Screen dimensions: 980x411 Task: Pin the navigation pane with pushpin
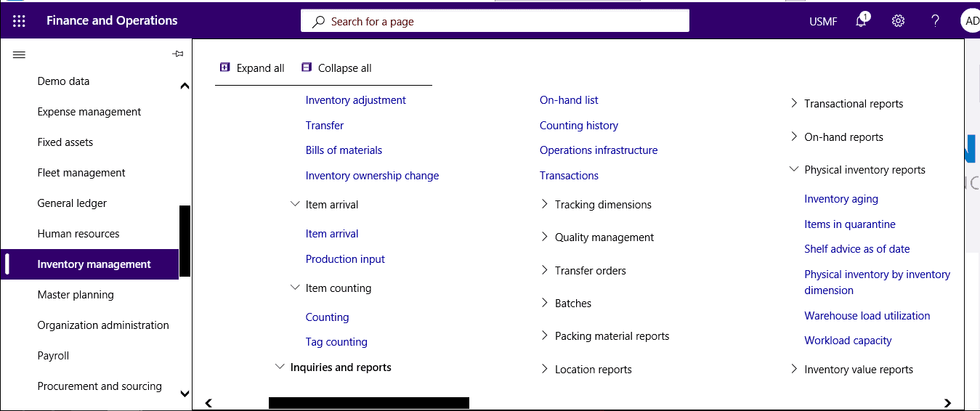178,54
